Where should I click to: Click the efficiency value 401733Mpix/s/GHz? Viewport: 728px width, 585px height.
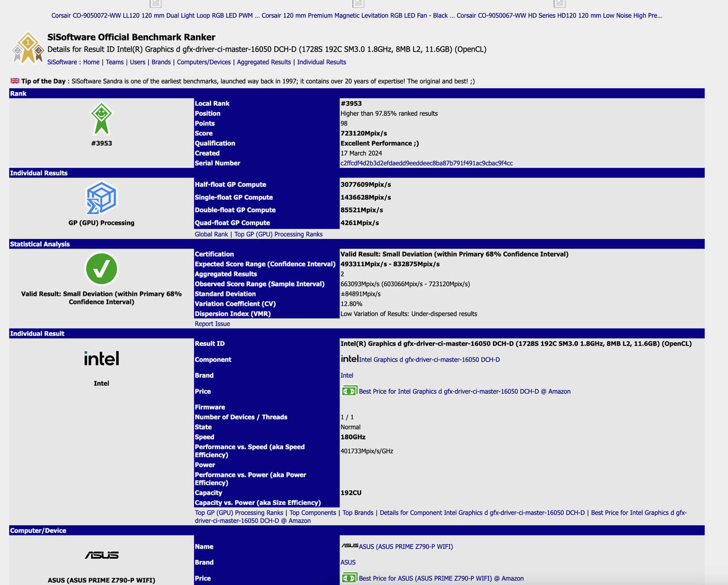(367, 451)
